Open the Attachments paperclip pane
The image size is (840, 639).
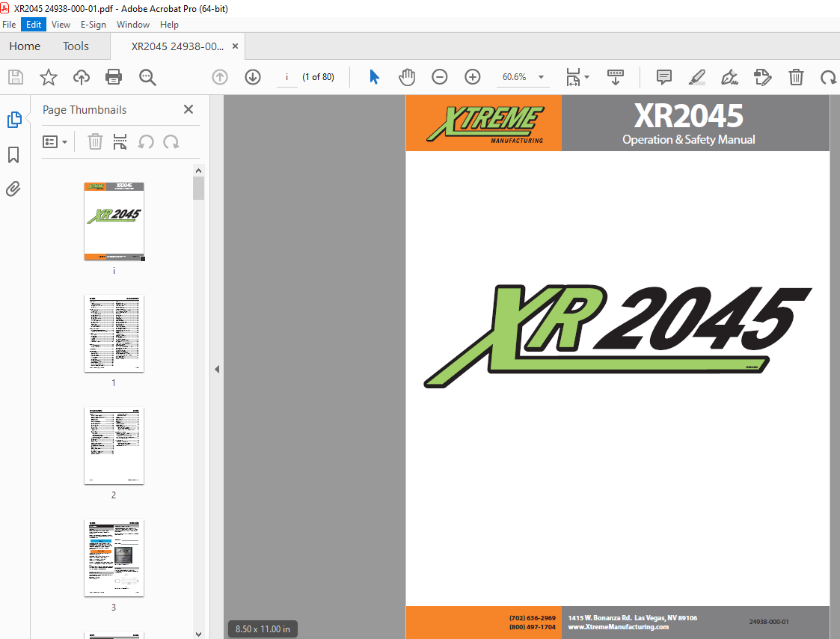tap(13, 189)
